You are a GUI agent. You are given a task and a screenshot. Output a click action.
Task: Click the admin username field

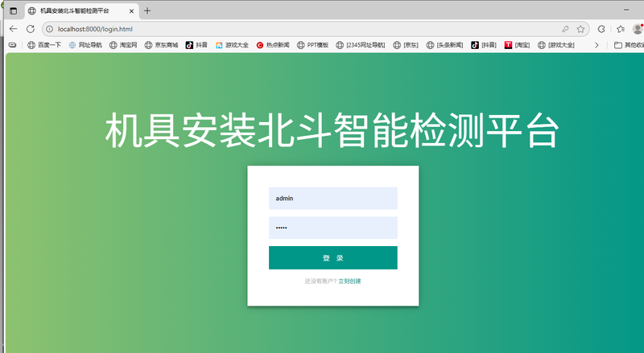(333, 199)
